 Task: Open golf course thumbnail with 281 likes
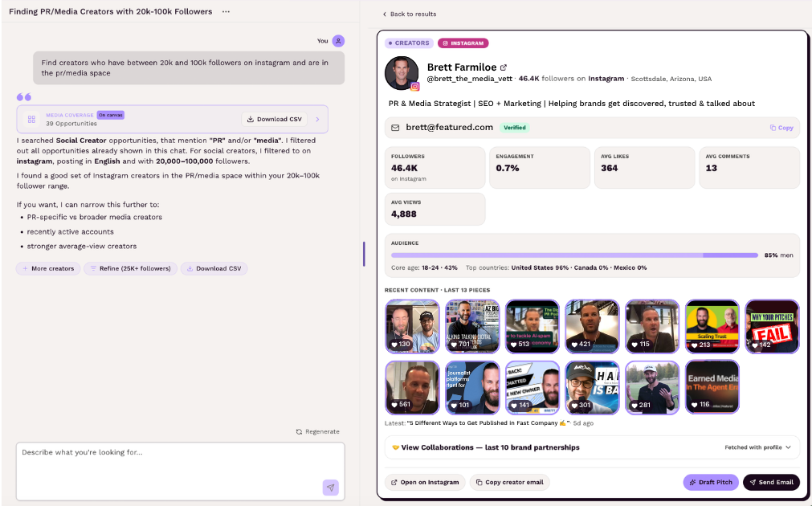tap(652, 387)
